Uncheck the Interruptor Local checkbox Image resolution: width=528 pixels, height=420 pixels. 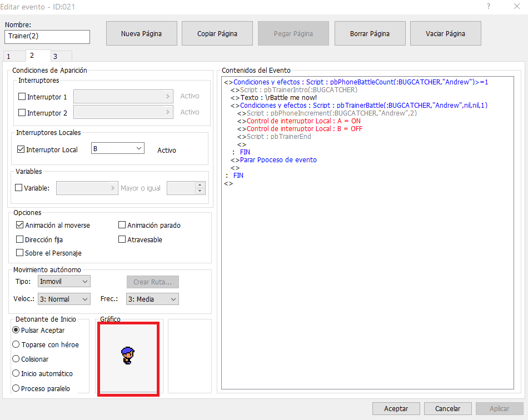click(21, 149)
